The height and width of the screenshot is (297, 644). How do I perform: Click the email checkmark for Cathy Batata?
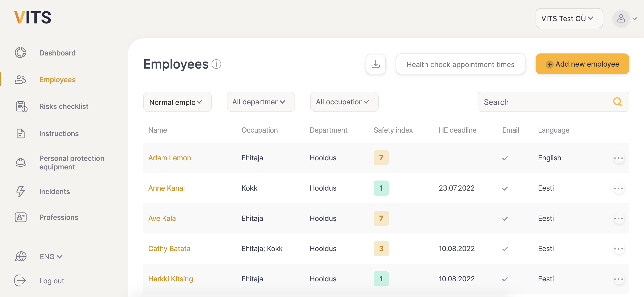click(x=505, y=249)
